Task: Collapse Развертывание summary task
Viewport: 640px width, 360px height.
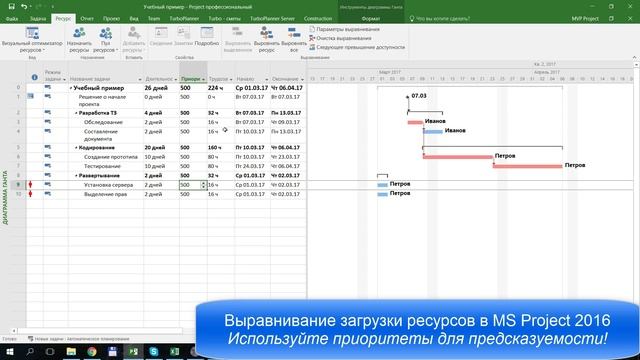Action: [x=76, y=176]
